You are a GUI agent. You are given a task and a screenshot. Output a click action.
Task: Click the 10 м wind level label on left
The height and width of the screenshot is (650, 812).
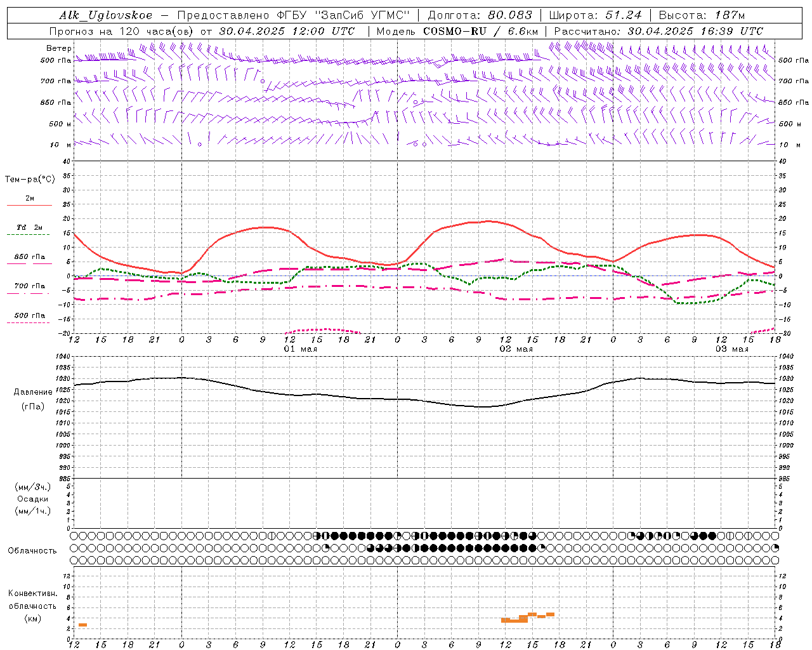pyautogui.click(x=60, y=145)
